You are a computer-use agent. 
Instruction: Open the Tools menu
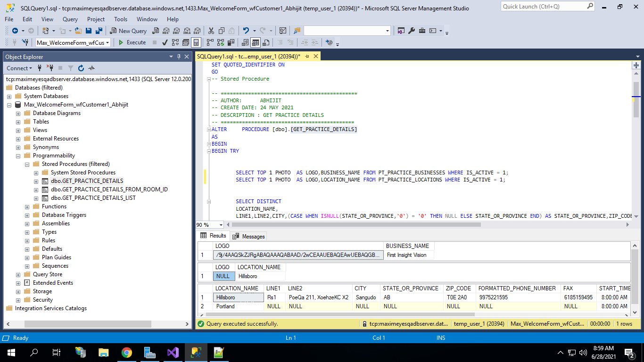pyautogui.click(x=121, y=19)
